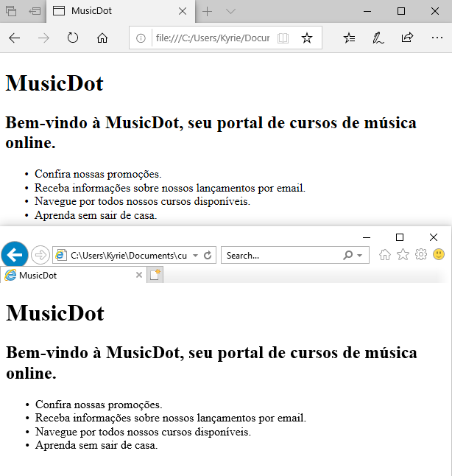Image resolution: width=452 pixels, height=476 pixels.
Task: Click the Edge back arrow button
Action: [x=14, y=38]
